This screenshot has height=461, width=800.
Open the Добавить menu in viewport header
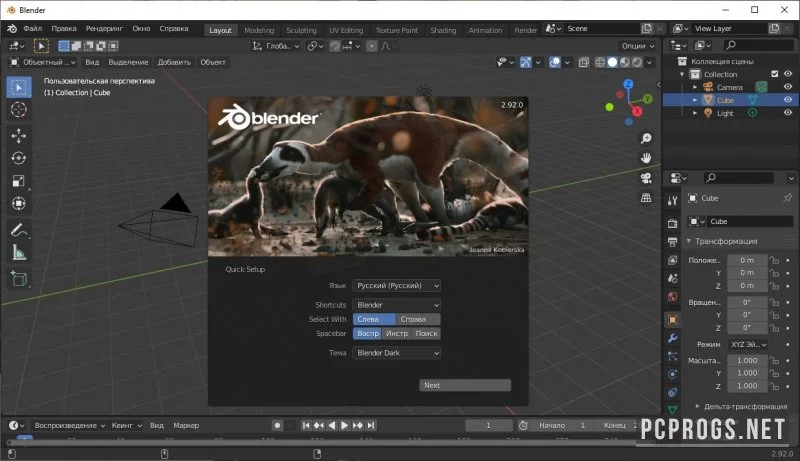(x=174, y=62)
